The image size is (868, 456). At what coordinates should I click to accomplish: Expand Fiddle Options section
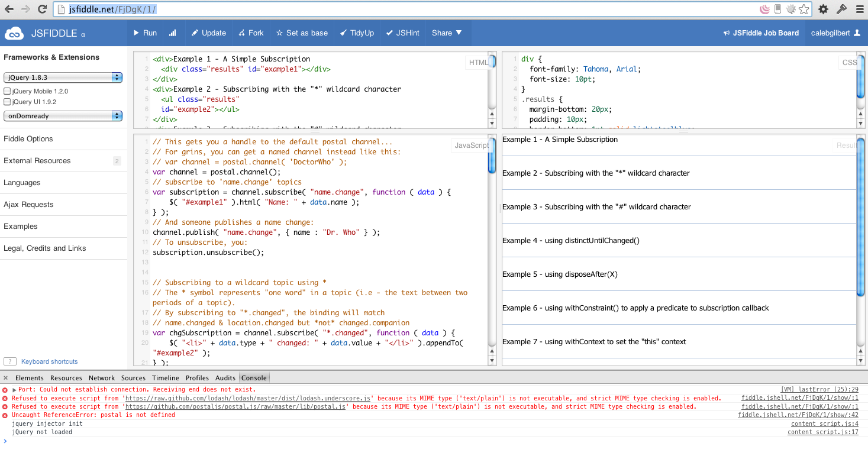(63, 138)
